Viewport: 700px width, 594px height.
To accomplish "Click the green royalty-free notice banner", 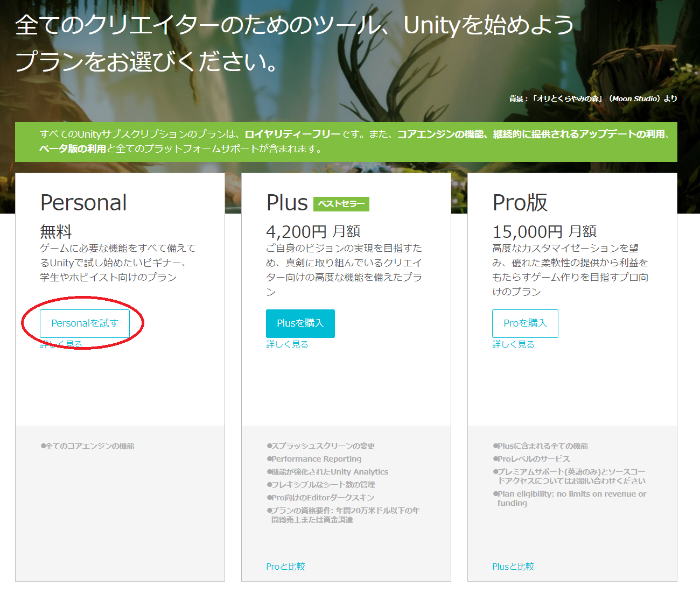I will click(x=346, y=142).
